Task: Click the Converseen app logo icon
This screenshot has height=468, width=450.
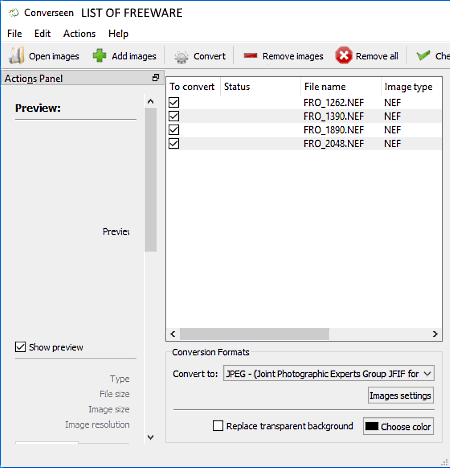Action: (x=14, y=13)
